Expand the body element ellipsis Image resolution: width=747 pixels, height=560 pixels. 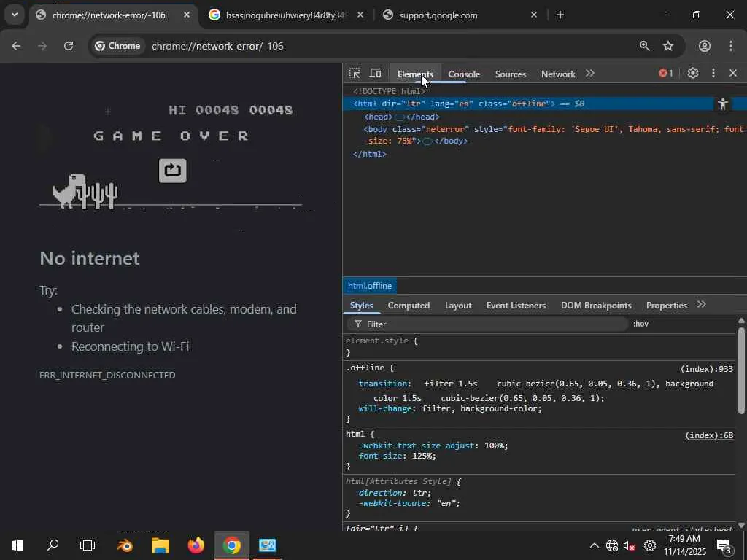[x=427, y=141]
